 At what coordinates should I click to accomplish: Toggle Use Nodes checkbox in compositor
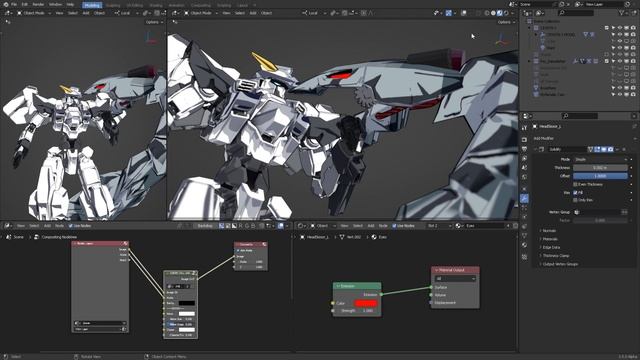[71, 226]
